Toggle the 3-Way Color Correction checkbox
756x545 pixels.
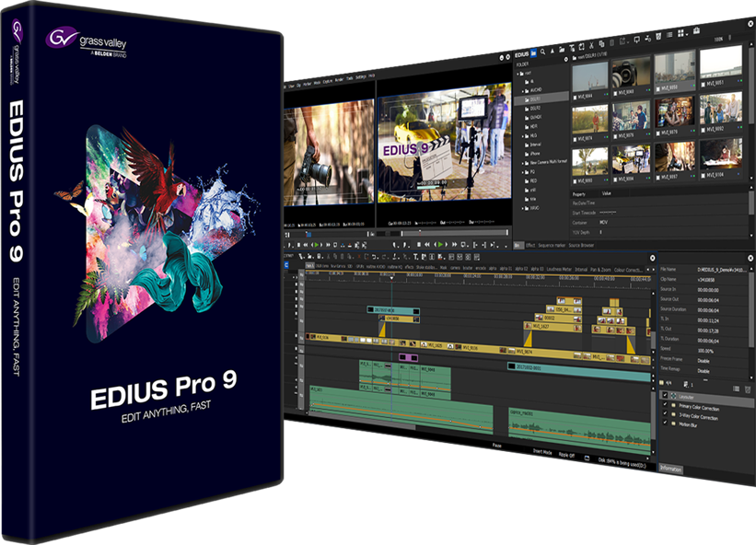[x=665, y=413]
